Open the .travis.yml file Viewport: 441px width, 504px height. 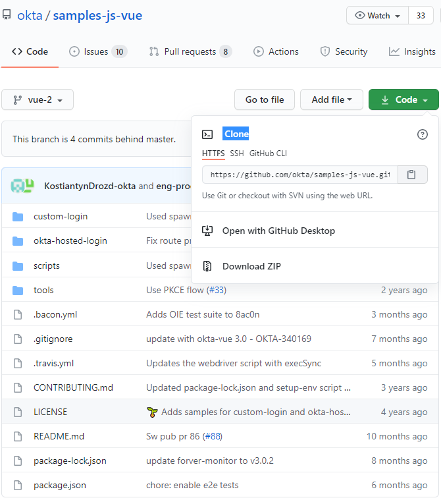[53, 363]
